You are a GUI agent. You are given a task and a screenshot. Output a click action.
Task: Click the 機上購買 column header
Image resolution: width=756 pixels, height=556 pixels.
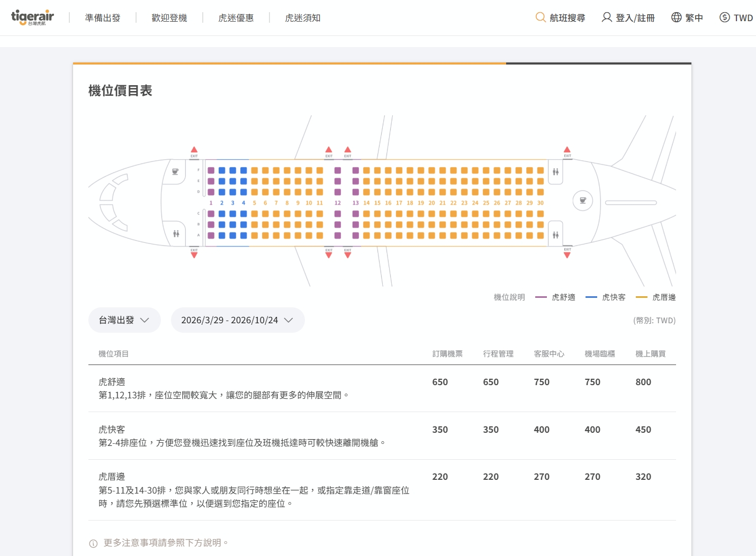[x=651, y=354]
